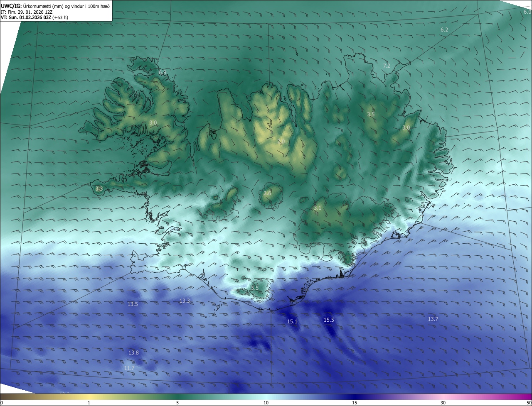Click the map value label 13.7
This screenshot has width=532, height=406.
[x=433, y=319]
